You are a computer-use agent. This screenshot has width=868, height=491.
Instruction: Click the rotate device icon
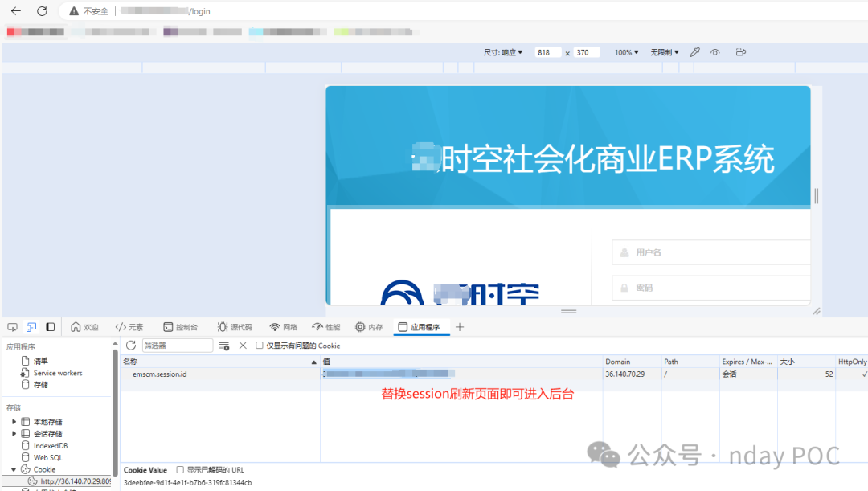[741, 52]
